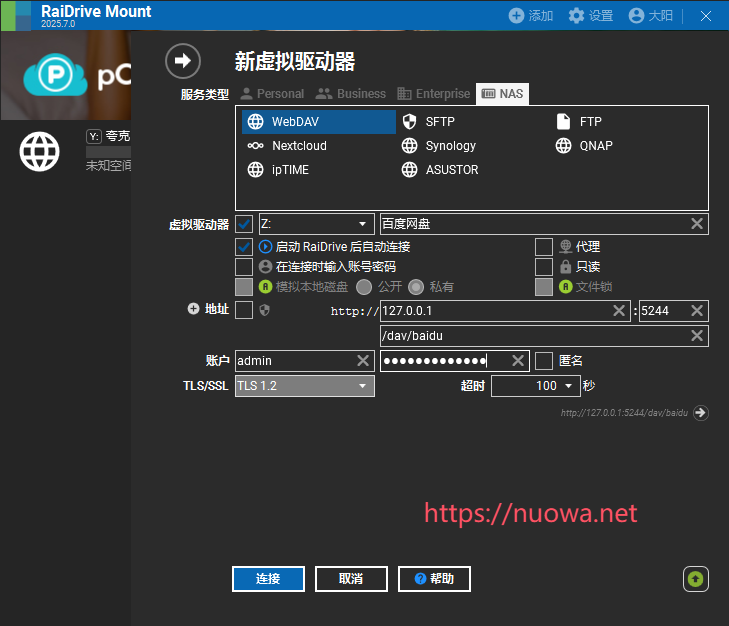This screenshot has width=729, height=626.
Task: Toggle the secure address checkbox beside 地址
Action: (x=244, y=310)
